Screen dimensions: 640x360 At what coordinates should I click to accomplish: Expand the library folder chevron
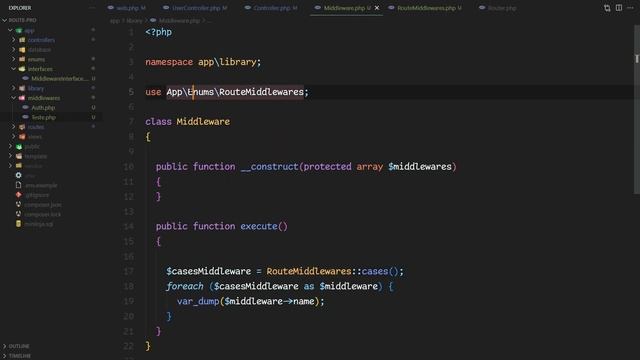click(x=13, y=88)
